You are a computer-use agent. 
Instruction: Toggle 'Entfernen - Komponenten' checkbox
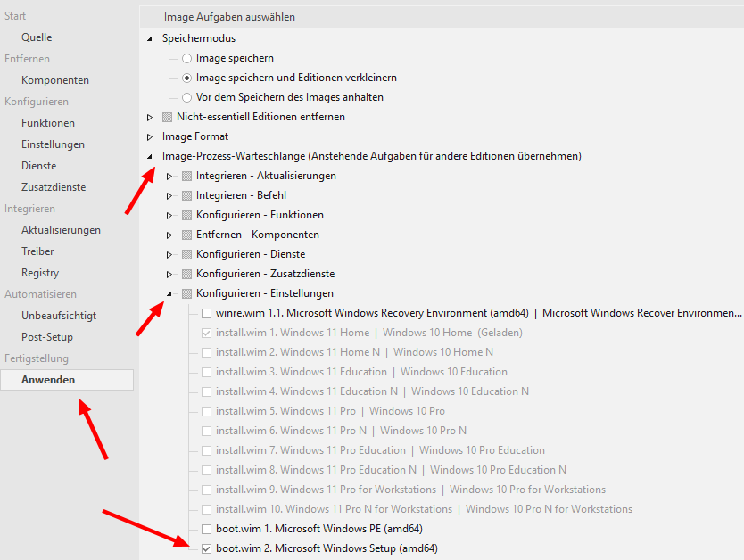[187, 235]
